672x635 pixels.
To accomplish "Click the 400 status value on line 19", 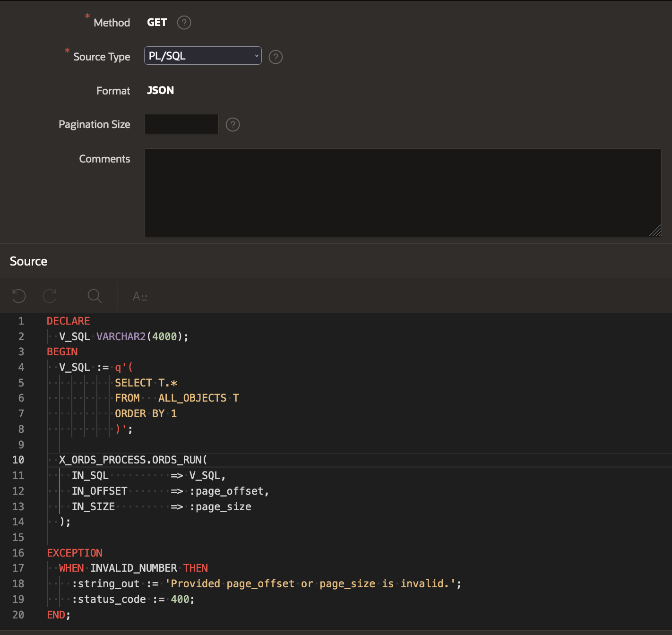I will coord(180,600).
